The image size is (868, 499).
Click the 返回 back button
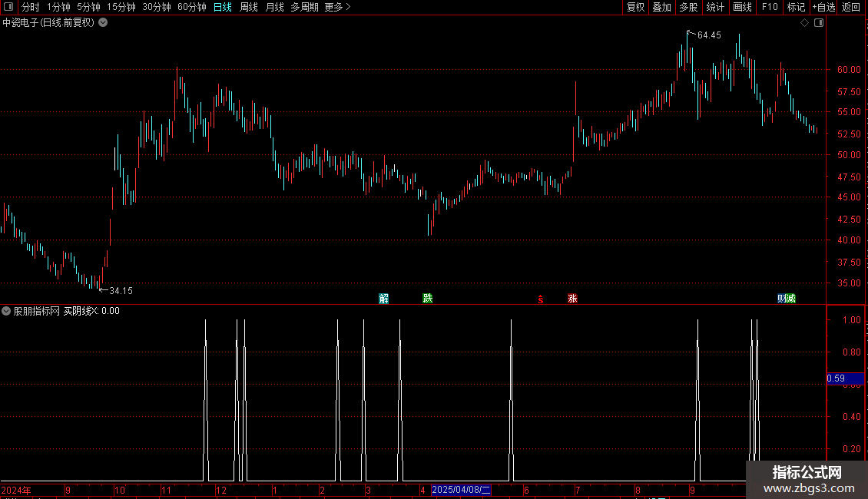point(851,7)
